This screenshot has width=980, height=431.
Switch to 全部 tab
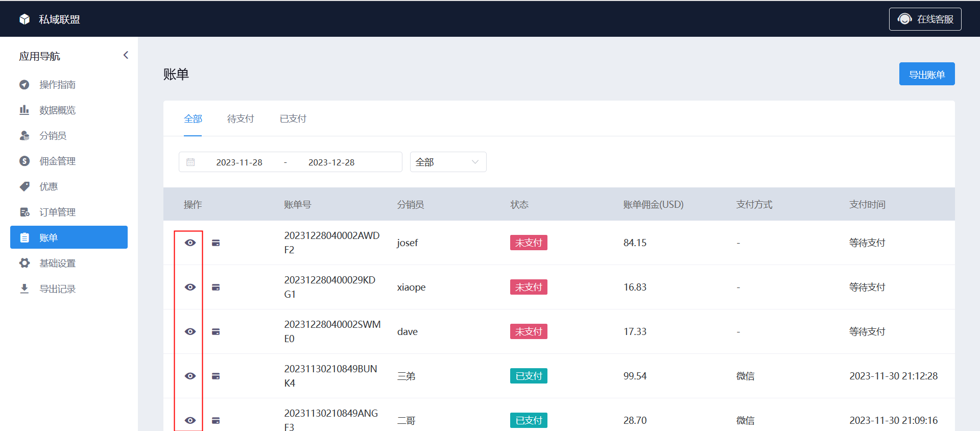tap(193, 119)
